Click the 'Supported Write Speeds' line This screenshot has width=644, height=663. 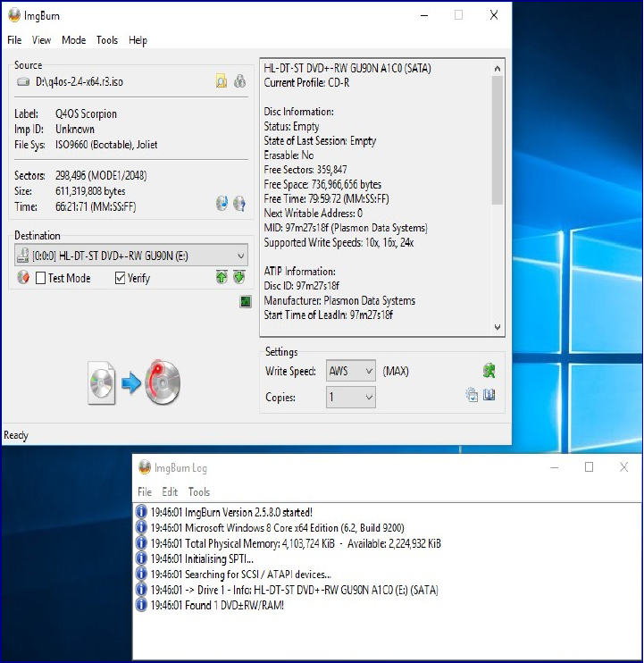339,242
